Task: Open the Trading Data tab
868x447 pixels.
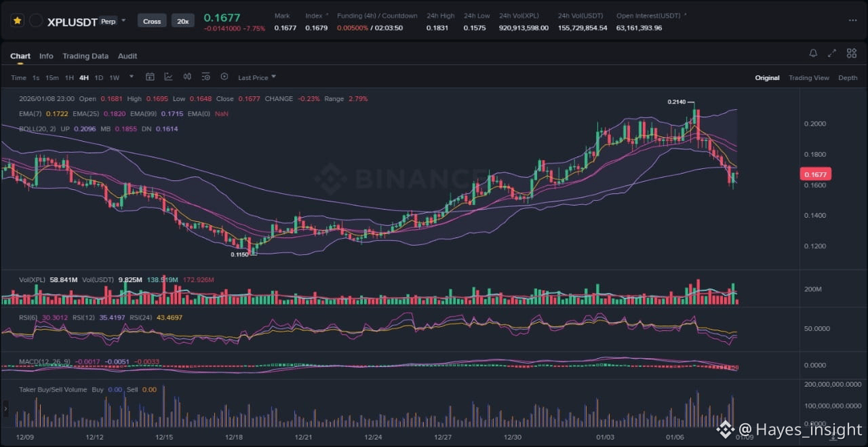Action: tap(85, 56)
